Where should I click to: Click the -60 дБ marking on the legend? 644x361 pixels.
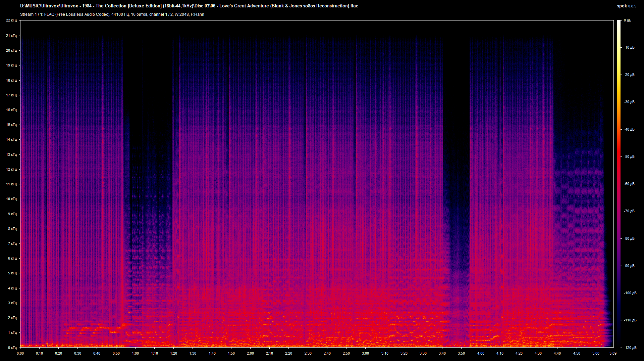click(629, 183)
